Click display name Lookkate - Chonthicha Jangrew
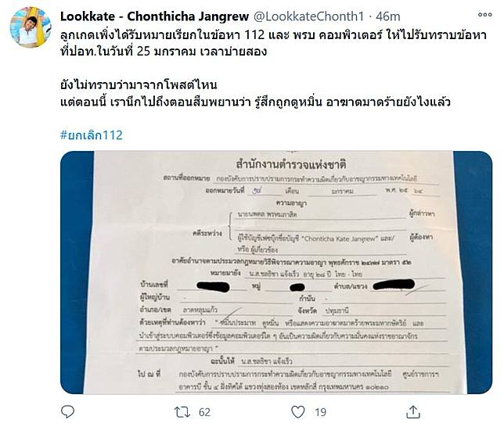This screenshot has width=504, height=427. tap(155, 16)
